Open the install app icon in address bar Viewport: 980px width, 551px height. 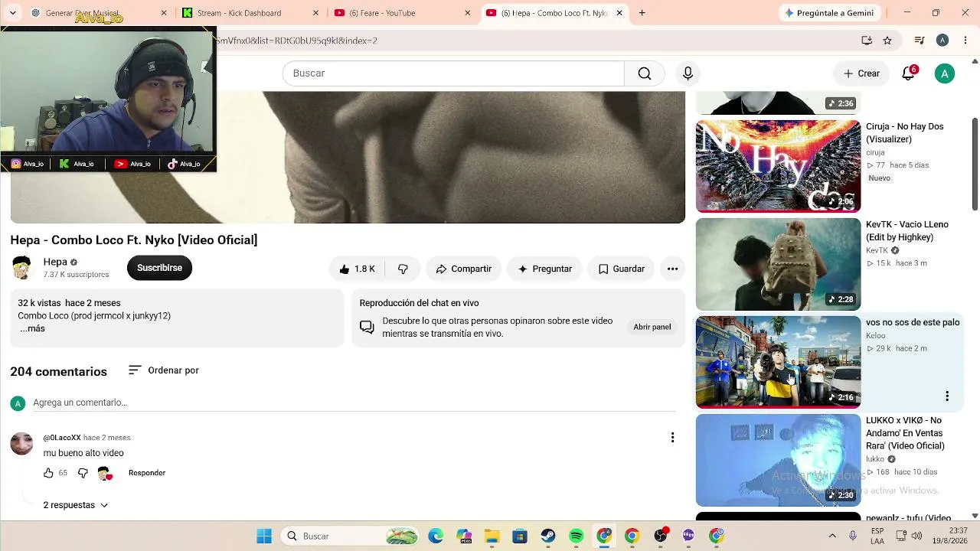coord(867,41)
